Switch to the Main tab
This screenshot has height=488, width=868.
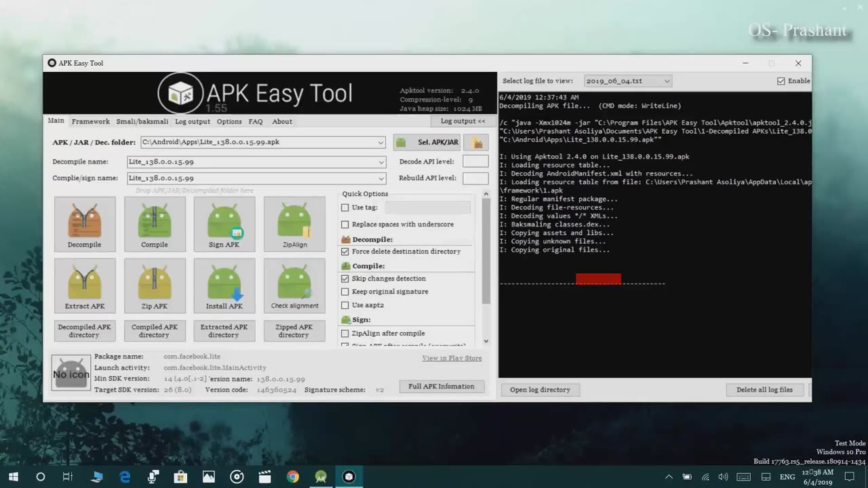[x=56, y=121]
